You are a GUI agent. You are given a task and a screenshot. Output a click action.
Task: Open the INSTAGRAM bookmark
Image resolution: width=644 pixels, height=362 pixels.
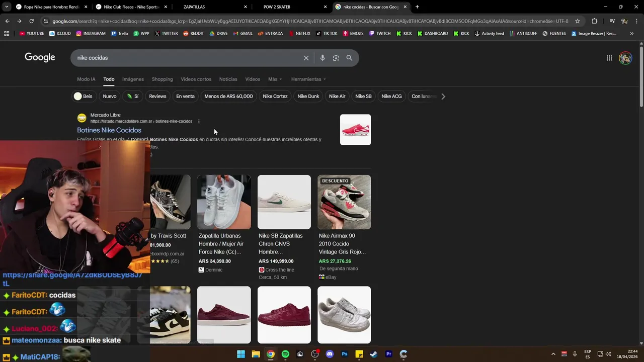pos(91,34)
